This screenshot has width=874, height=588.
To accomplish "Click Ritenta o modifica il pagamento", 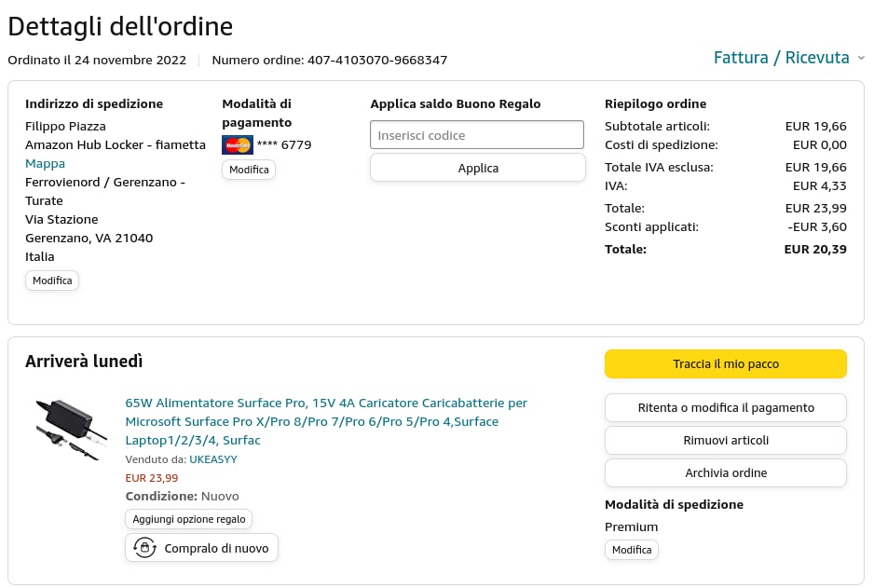I will coord(725,407).
